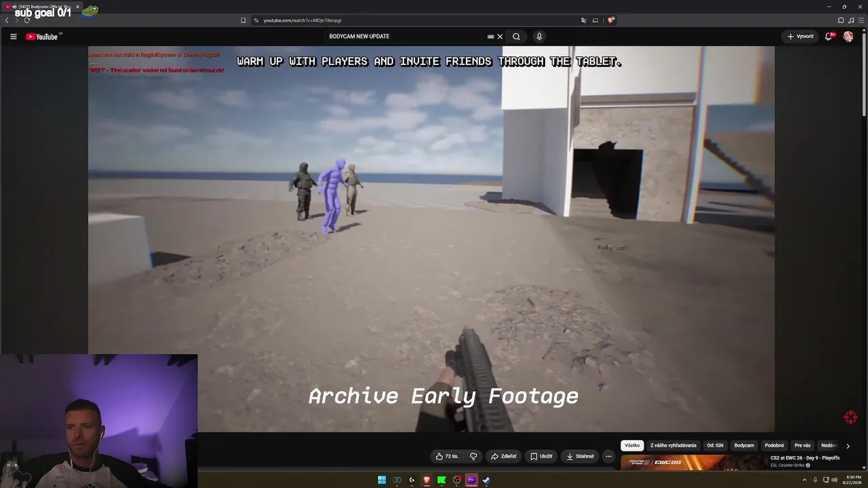Viewport: 868px width, 488px height.
Task: Select the Pre vás filter chip
Action: pyautogui.click(x=802, y=445)
